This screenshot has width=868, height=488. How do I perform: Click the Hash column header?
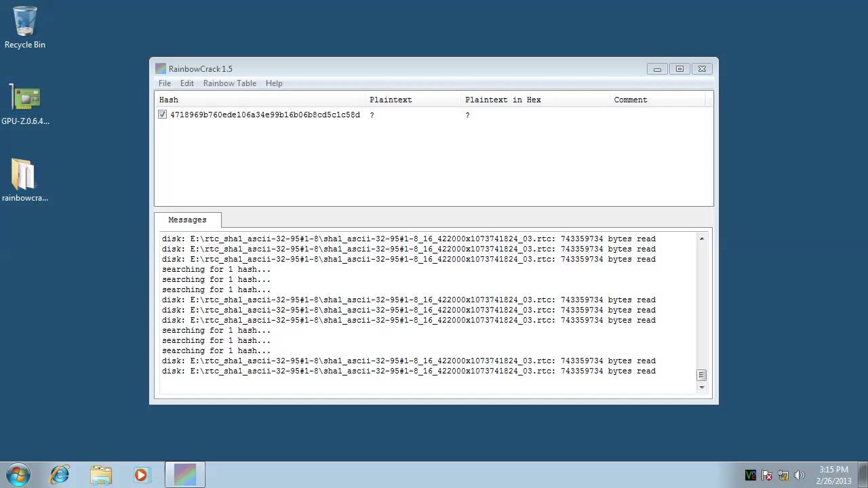(260, 100)
